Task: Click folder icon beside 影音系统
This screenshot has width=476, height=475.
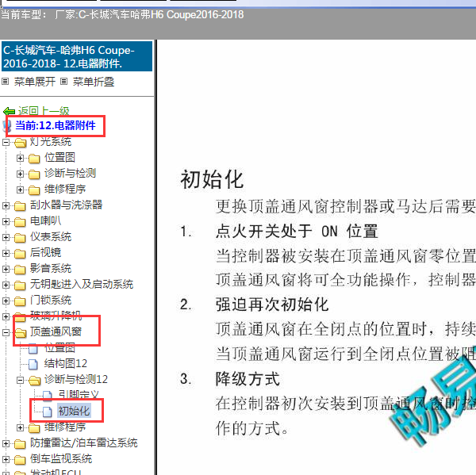Action: [20, 269]
